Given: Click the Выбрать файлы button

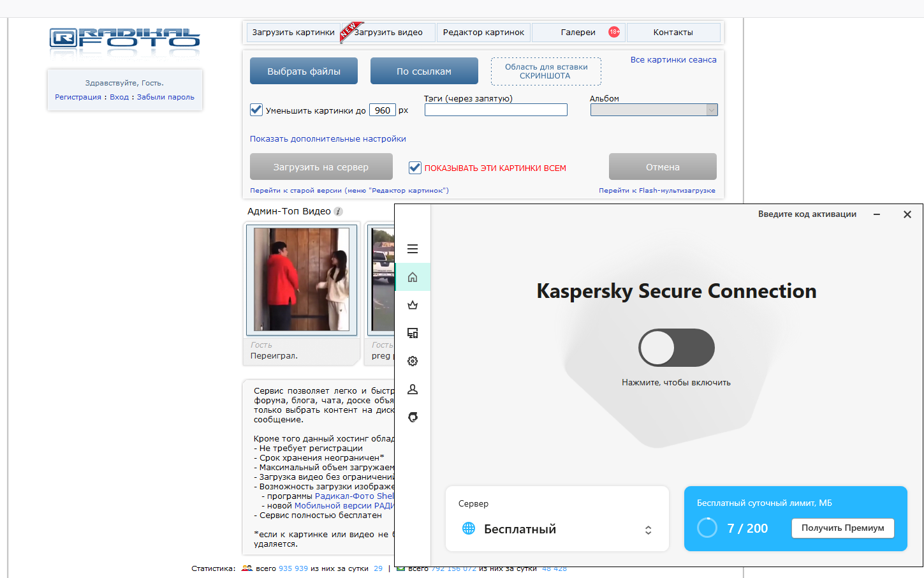Looking at the screenshot, I should [304, 71].
